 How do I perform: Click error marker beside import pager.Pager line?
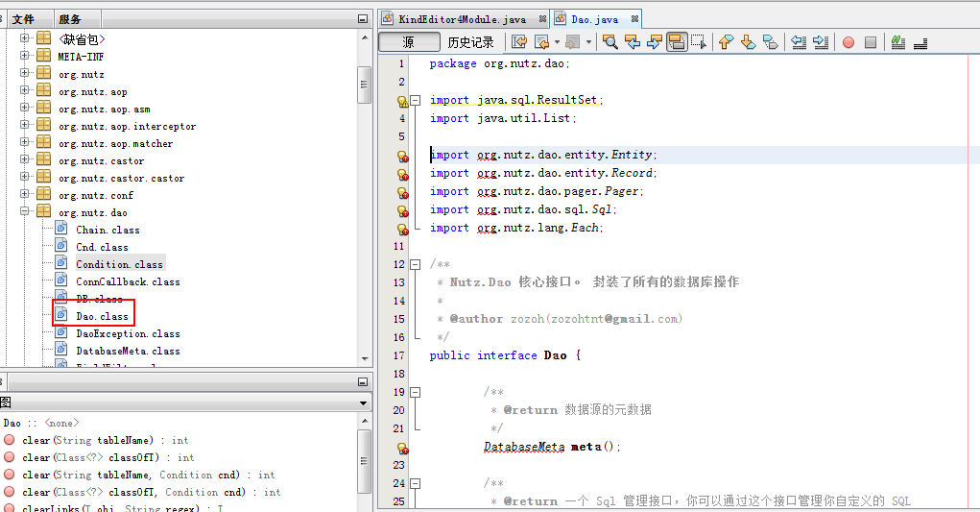click(402, 192)
